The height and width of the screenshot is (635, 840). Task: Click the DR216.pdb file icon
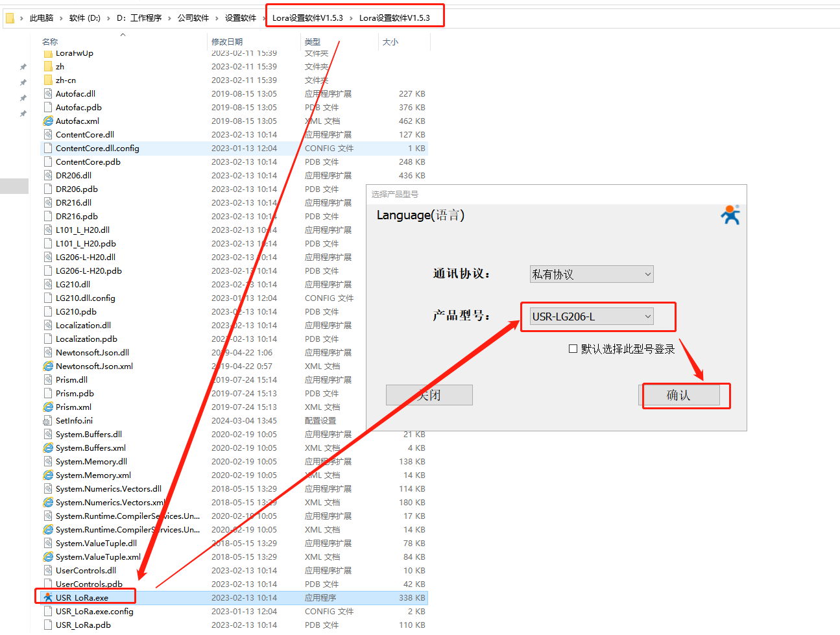click(x=48, y=217)
